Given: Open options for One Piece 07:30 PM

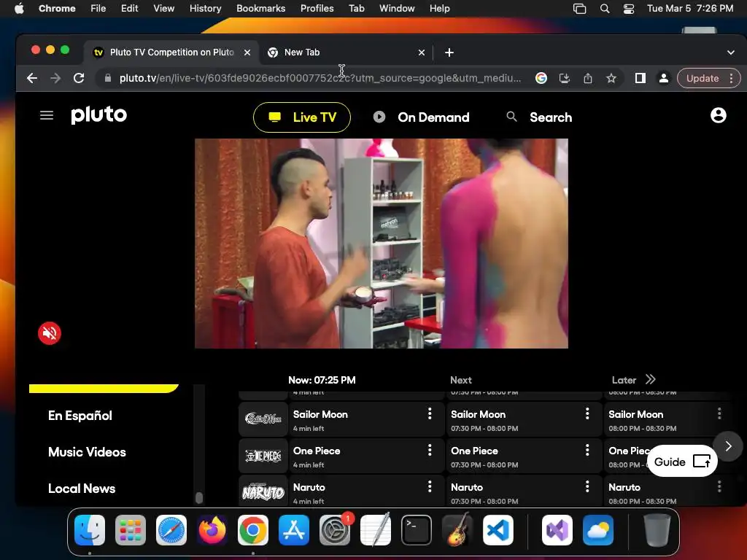Looking at the screenshot, I should pyautogui.click(x=587, y=450).
